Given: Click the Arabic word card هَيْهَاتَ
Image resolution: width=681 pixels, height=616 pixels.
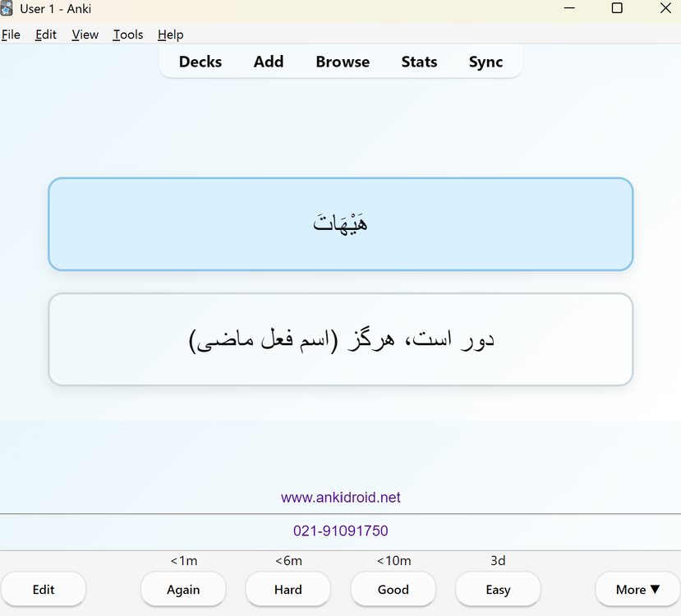Looking at the screenshot, I should tap(340, 224).
